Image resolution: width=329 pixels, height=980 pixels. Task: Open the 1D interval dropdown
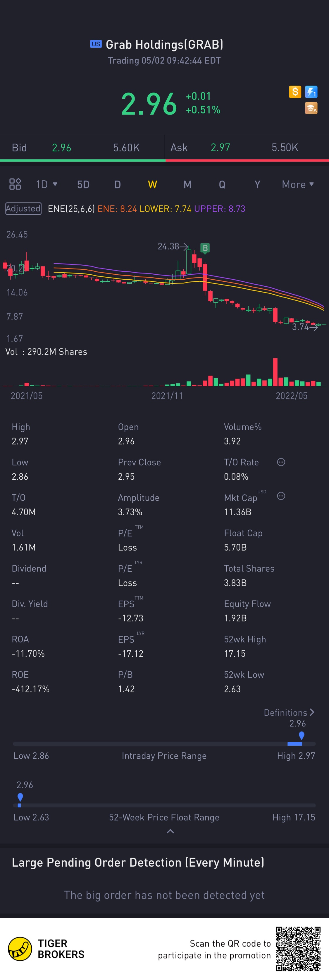click(46, 184)
